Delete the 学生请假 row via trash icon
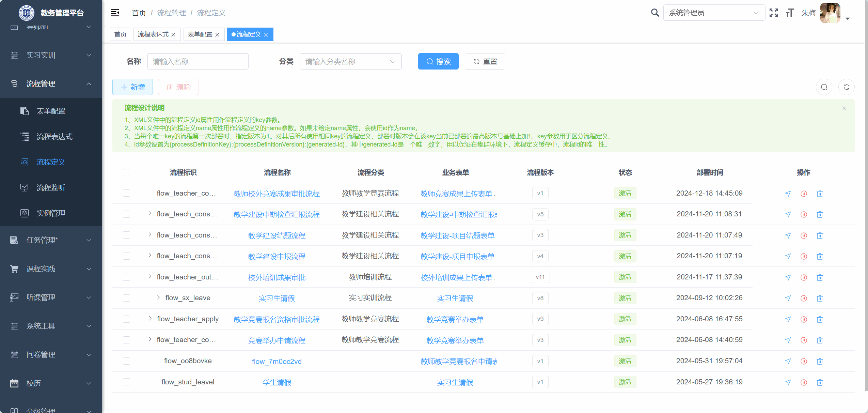 point(820,382)
